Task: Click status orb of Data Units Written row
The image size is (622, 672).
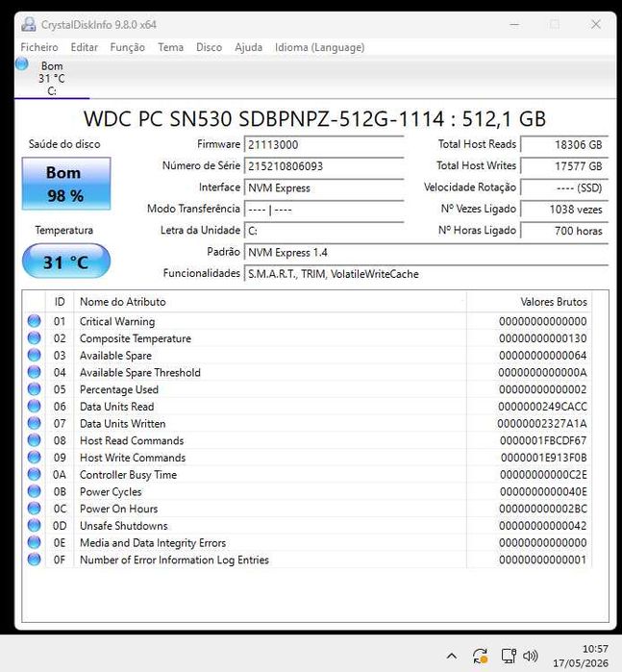Action: tap(35, 423)
